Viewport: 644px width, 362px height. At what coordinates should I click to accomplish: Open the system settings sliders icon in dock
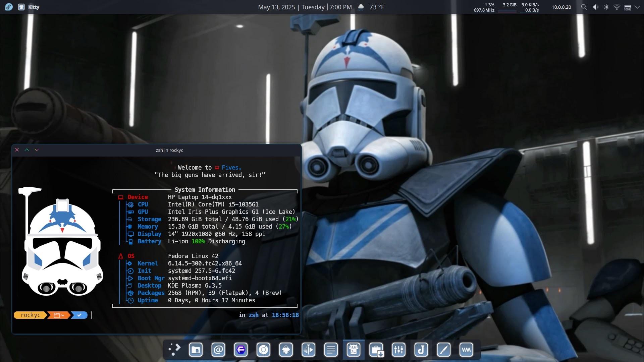pyautogui.click(x=398, y=350)
